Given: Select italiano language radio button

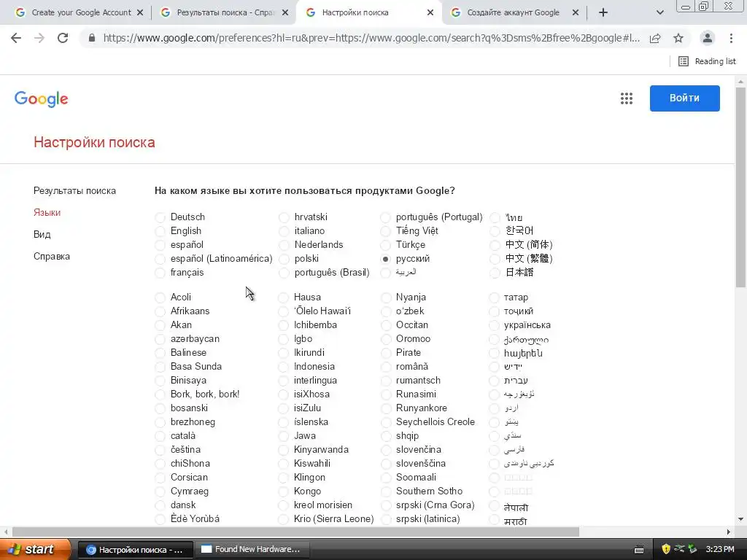Looking at the screenshot, I should [284, 231].
